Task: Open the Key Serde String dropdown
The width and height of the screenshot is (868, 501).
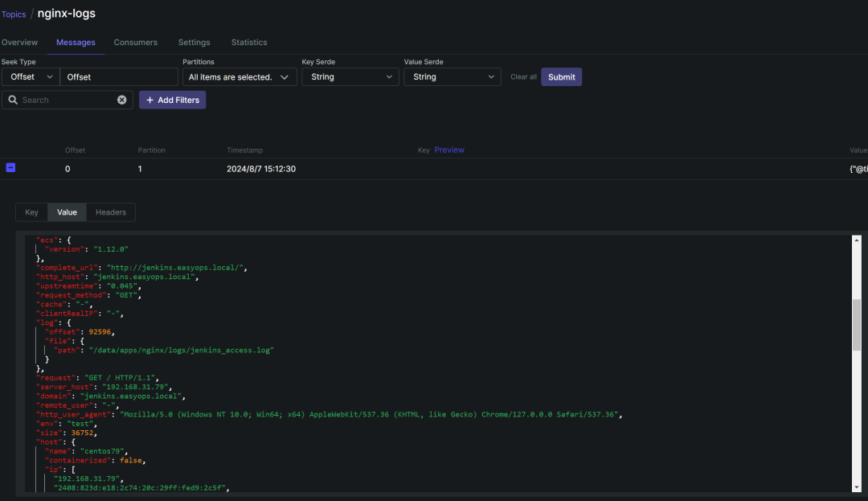Action: (350, 77)
